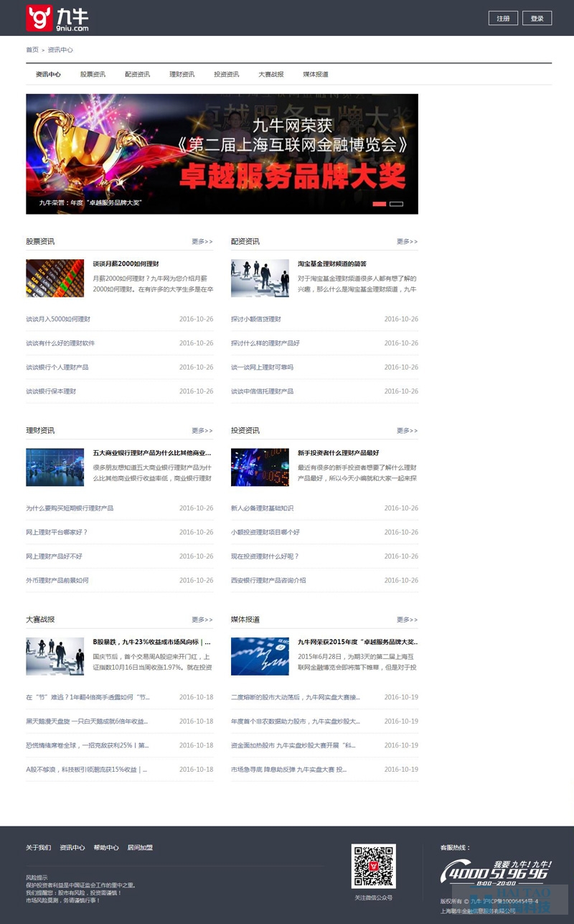Select the 资讯中心 tab

coord(48,75)
